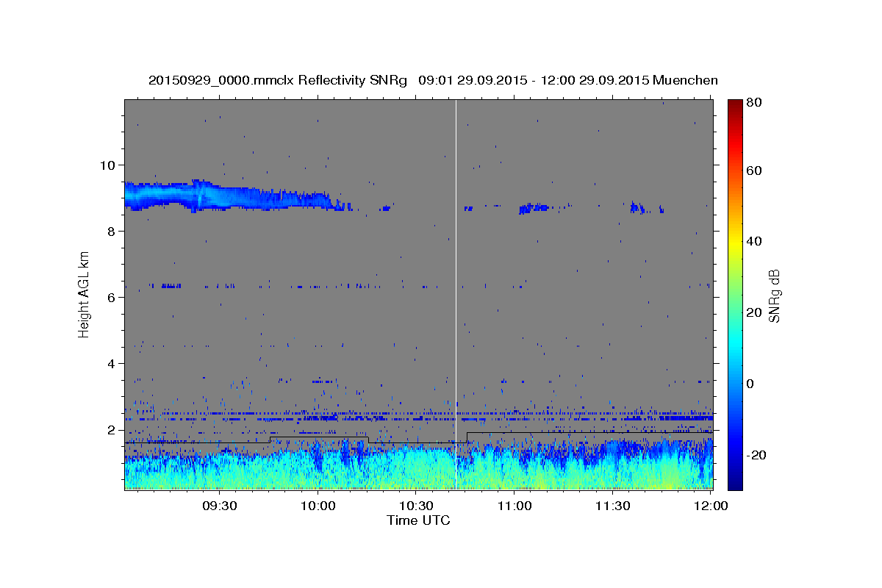Click the small cloud patch at 11:05 near 8.7 km
Image resolution: width=882 pixels, height=588 pixels.
tap(534, 208)
